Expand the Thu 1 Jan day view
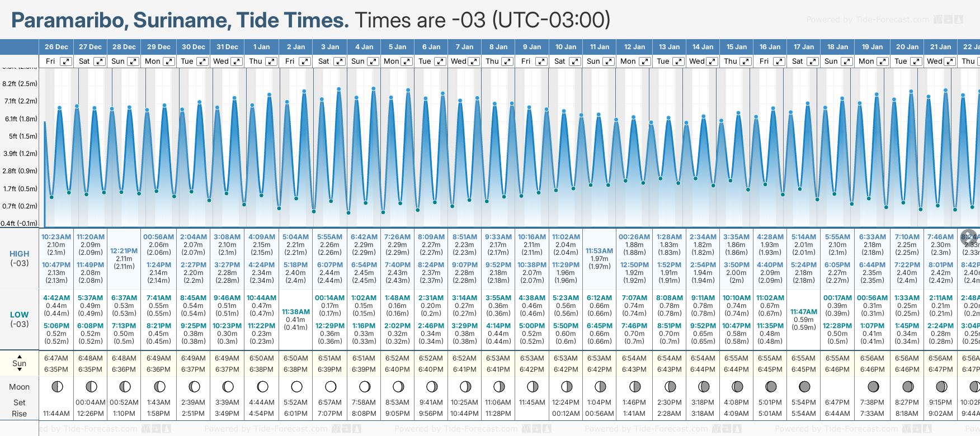Screen dimensions: 980x436 tap(271, 61)
